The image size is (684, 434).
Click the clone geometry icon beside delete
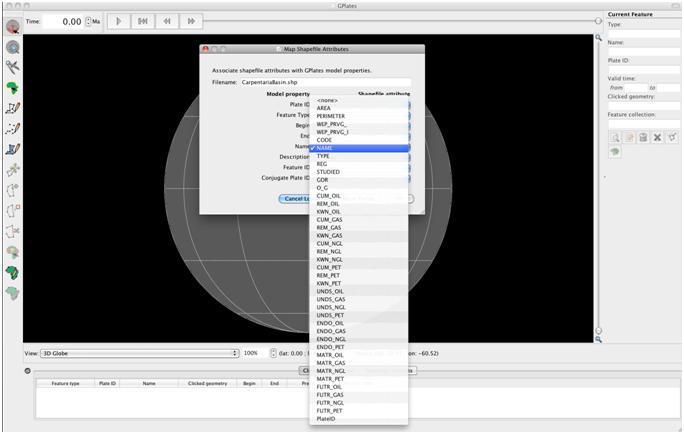(672, 137)
